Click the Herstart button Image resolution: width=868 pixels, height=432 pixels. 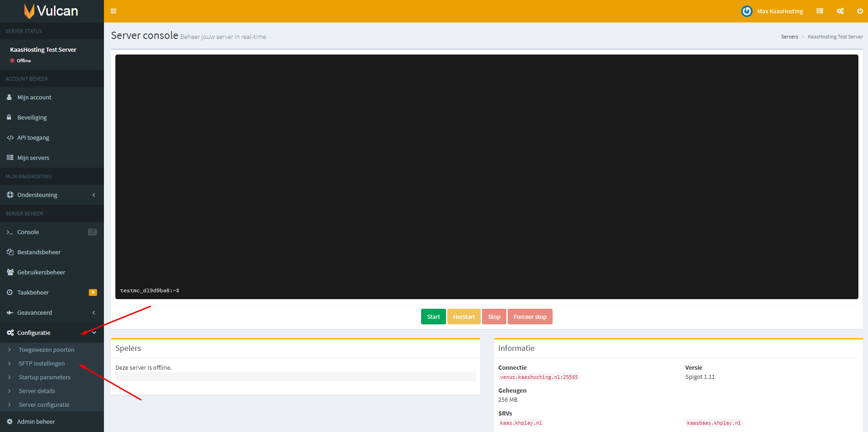464,317
